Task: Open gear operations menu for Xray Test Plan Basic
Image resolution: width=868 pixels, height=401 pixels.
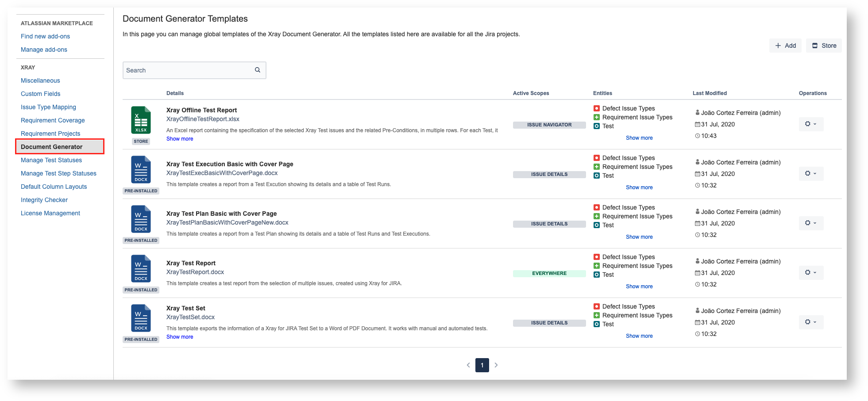Action: (x=811, y=223)
